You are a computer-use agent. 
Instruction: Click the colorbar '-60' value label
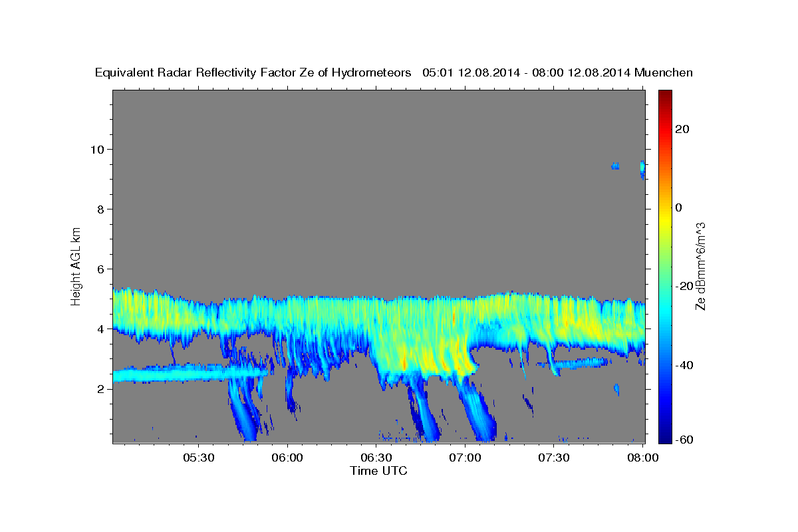(x=684, y=439)
